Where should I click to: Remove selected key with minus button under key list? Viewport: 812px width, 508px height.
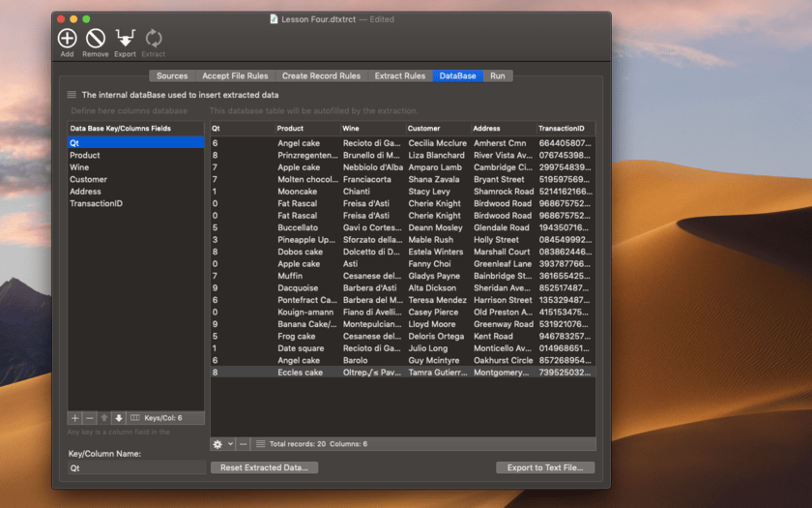click(x=90, y=418)
